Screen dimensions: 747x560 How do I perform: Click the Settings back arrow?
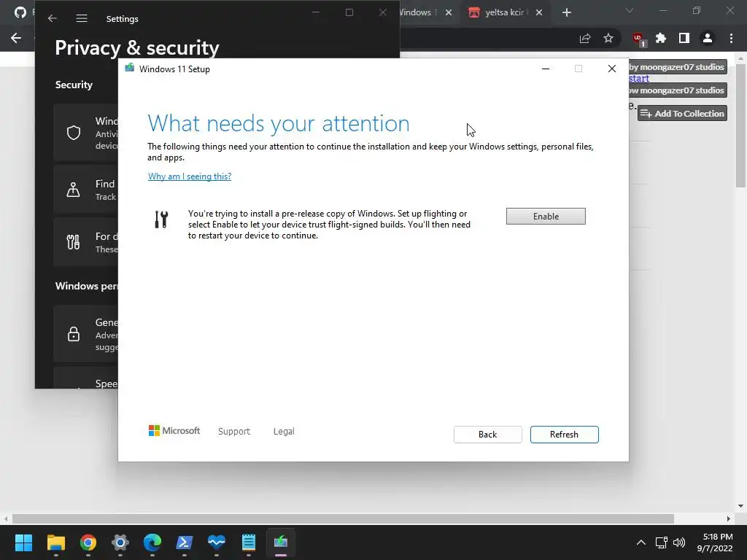point(53,18)
